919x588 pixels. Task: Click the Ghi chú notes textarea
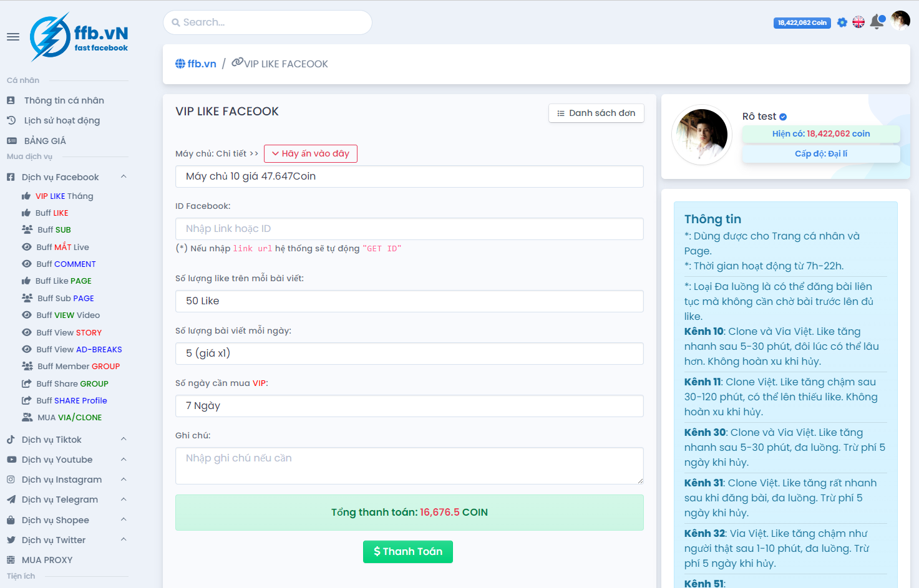[x=409, y=466]
